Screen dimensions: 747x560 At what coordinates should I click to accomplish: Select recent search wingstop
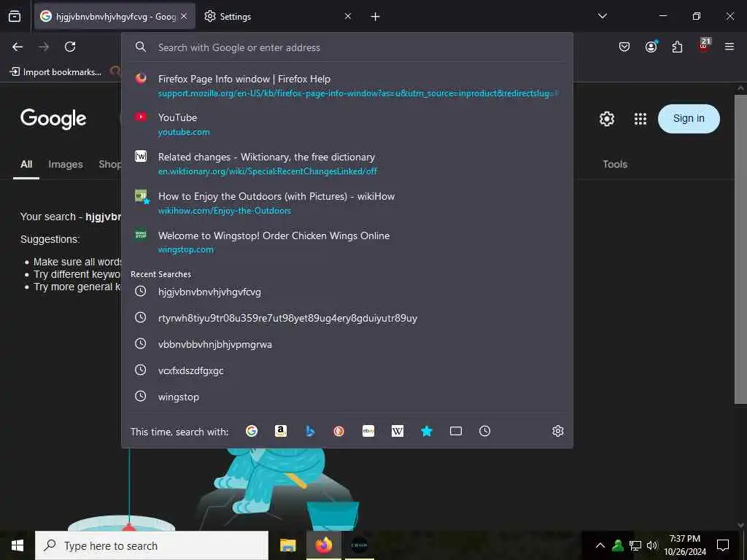(347, 396)
